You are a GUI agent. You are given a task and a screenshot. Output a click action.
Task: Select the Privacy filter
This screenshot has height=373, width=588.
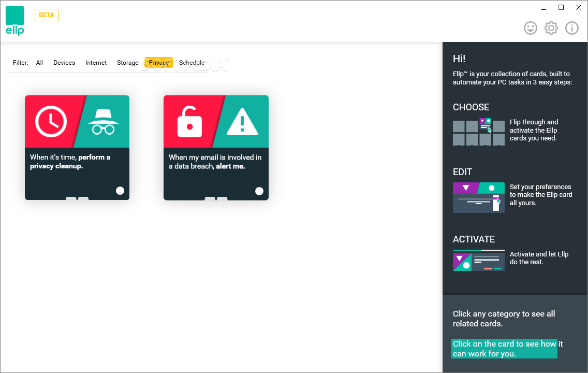[x=158, y=63]
